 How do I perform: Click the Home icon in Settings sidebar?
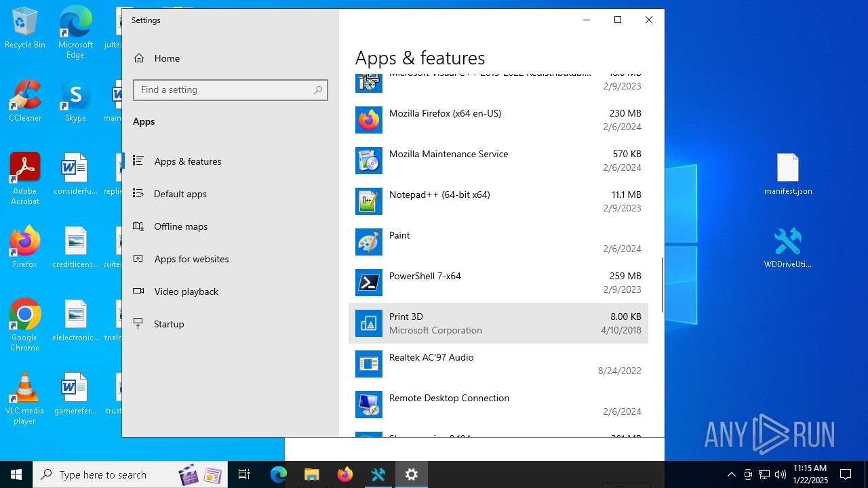point(139,58)
